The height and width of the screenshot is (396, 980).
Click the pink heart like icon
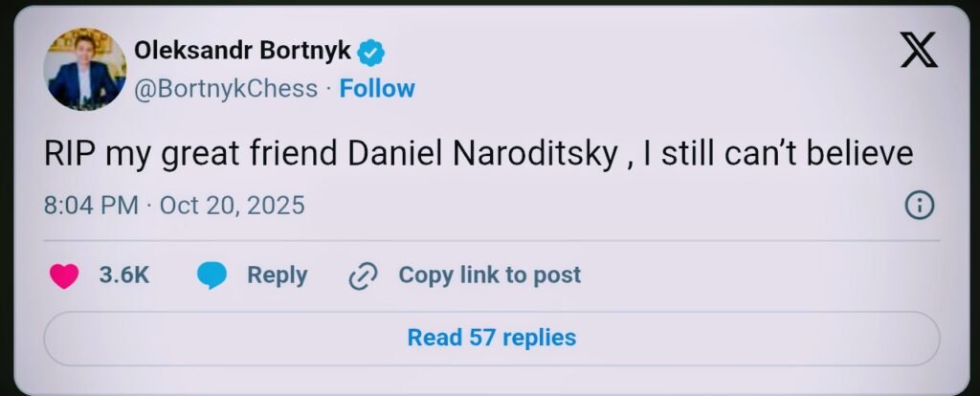[64, 275]
